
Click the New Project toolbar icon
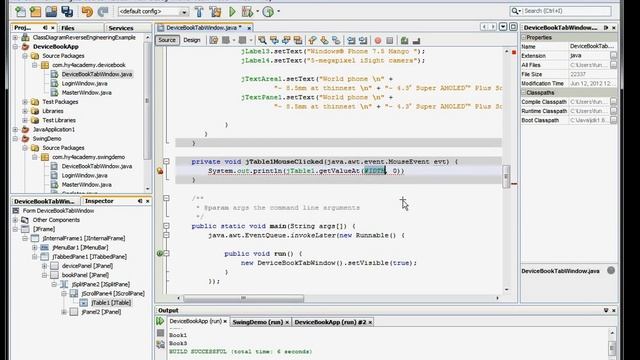pos(36,11)
